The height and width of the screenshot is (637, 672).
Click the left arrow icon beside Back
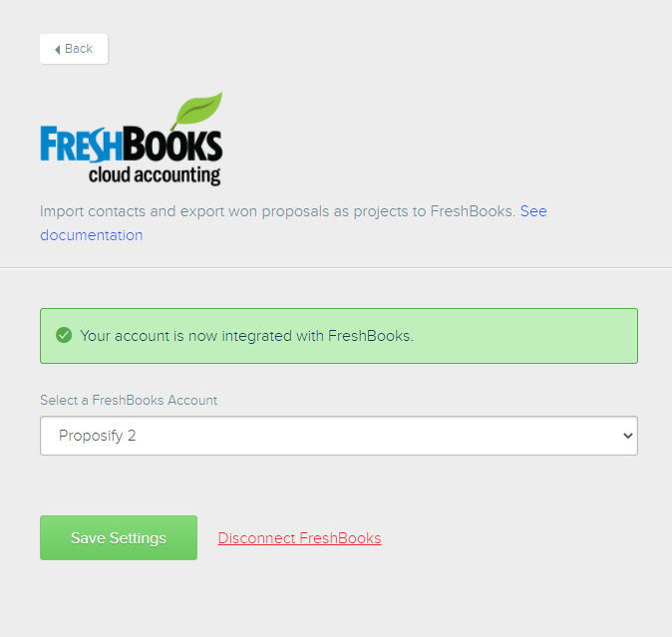[x=58, y=50]
